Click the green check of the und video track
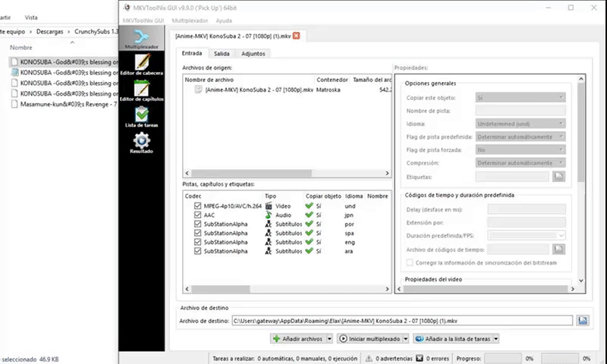Image resolution: width=607 pixels, height=364 pixels. [x=309, y=206]
